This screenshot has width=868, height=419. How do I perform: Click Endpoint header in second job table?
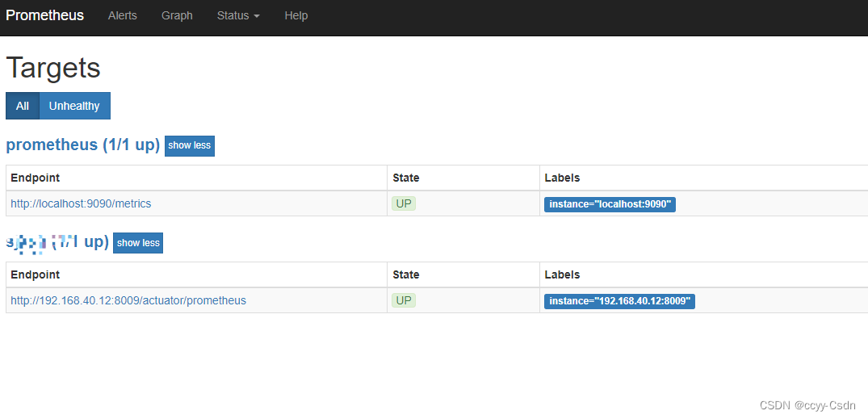36,274
